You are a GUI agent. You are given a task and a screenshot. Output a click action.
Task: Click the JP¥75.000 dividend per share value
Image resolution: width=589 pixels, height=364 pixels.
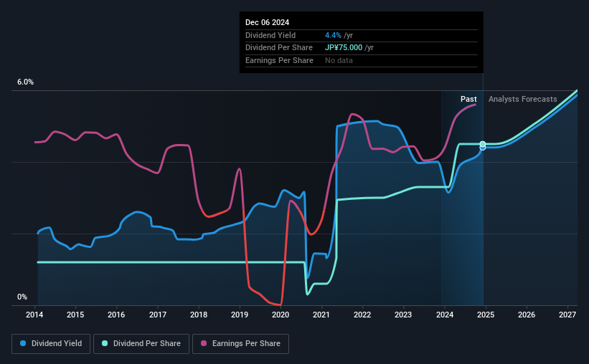(x=344, y=48)
